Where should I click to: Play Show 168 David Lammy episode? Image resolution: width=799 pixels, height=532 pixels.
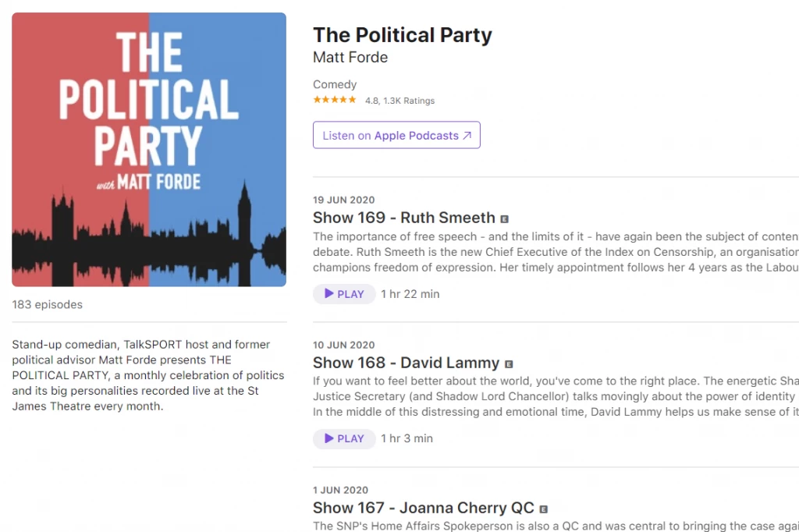[344, 438]
